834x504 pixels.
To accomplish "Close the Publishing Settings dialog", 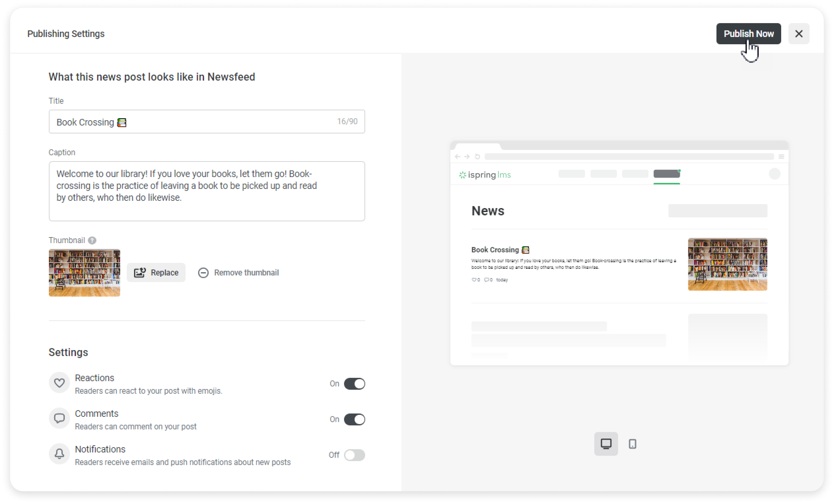I will click(x=799, y=34).
